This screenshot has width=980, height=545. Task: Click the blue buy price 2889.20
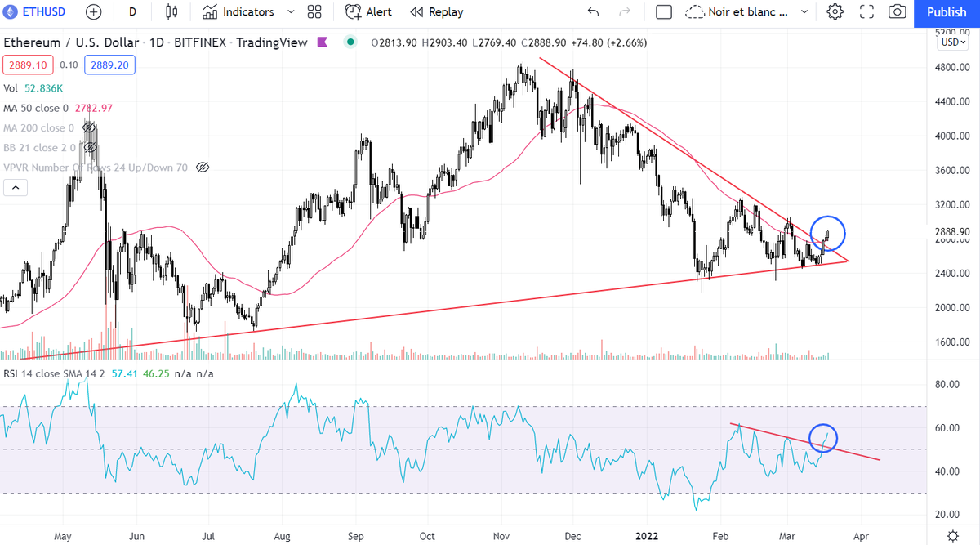[x=108, y=64]
